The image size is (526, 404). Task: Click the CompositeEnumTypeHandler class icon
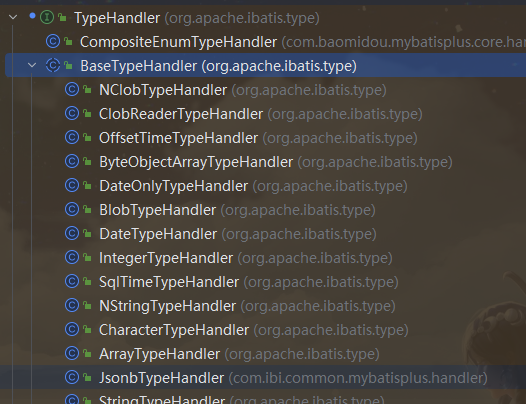pyautogui.click(x=53, y=41)
